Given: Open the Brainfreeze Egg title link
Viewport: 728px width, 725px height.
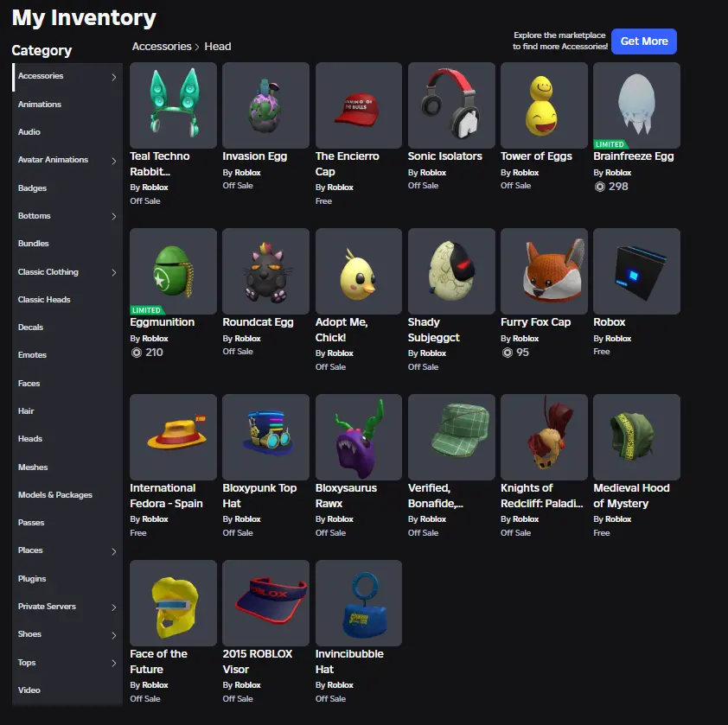Looking at the screenshot, I should (x=633, y=156).
